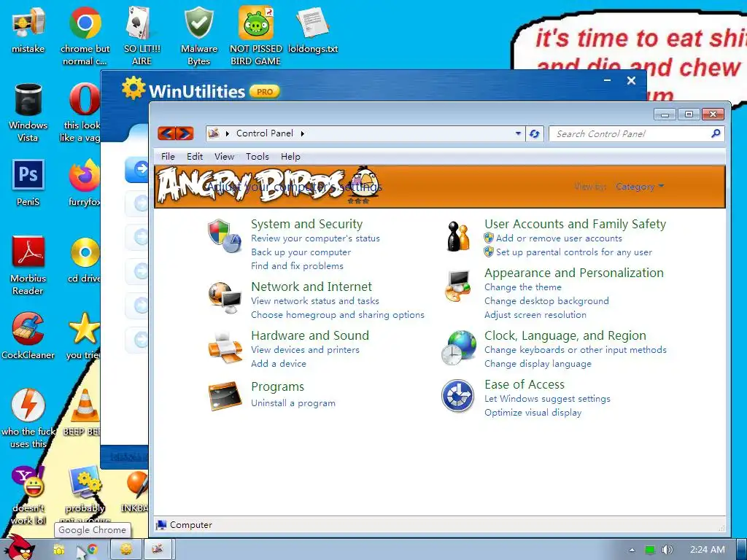Click 'Set up parental controls for any user'
This screenshot has height=560, width=747.
(573, 252)
